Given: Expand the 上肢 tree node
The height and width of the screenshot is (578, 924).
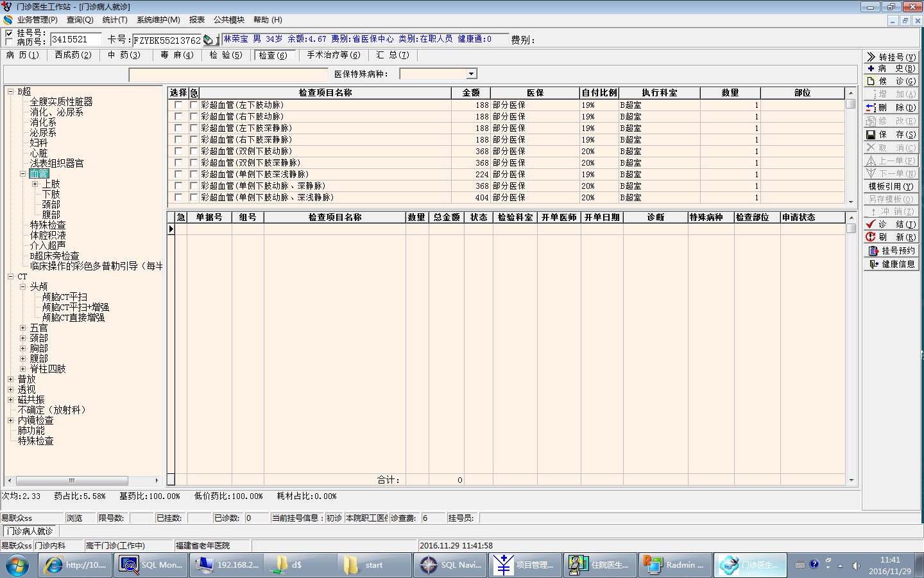Looking at the screenshot, I should tap(35, 184).
